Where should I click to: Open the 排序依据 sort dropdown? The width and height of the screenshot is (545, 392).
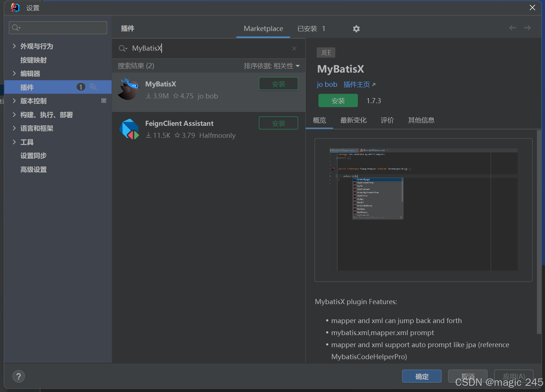click(x=272, y=66)
